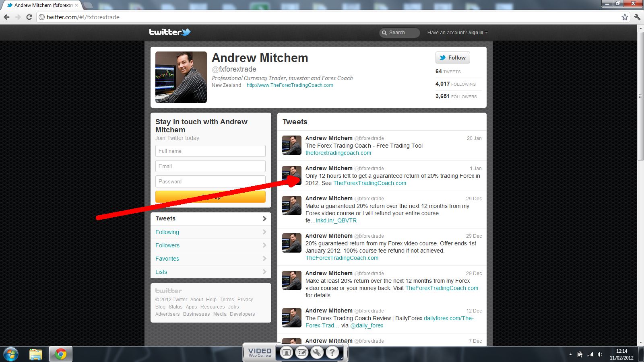Click chevron next to Lists
Screen dimensions: 644x362
(x=264, y=272)
